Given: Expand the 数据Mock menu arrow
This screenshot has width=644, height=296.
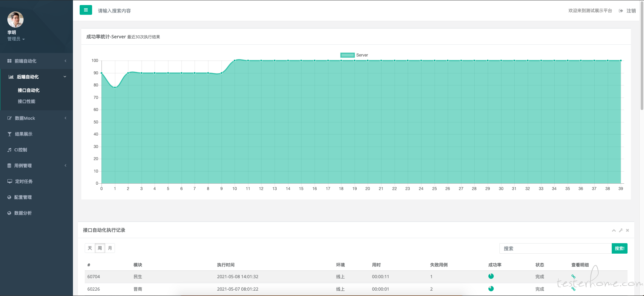Looking at the screenshot, I should [x=66, y=118].
